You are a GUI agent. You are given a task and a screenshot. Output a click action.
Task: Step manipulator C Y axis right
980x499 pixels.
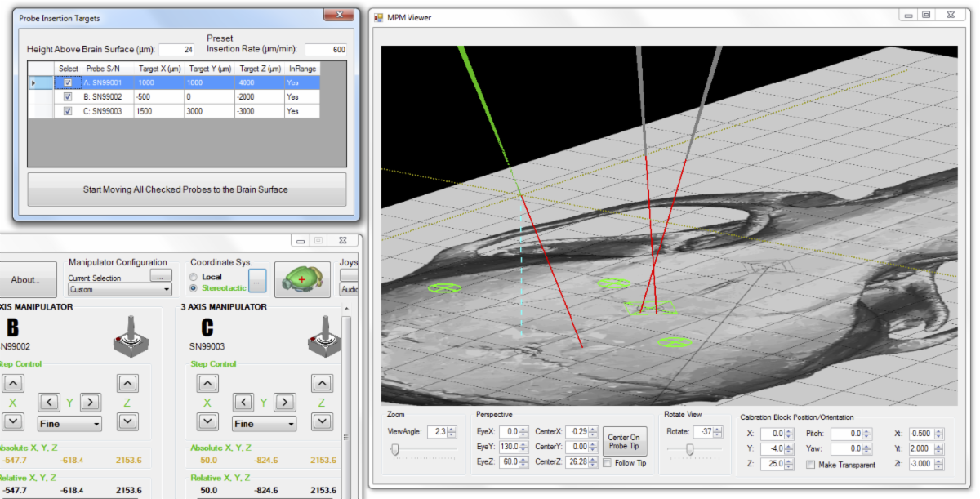click(286, 402)
